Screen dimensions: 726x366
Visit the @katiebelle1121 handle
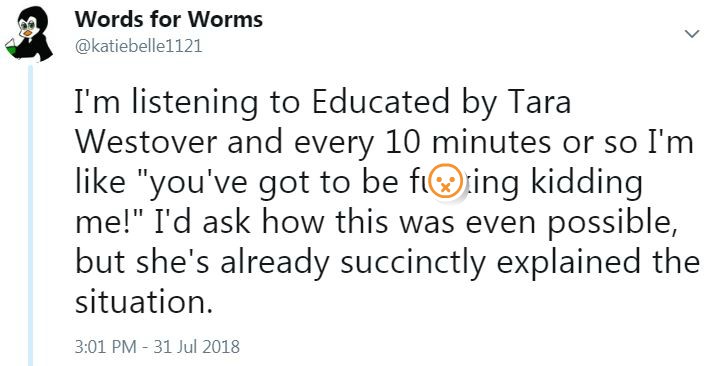point(138,47)
